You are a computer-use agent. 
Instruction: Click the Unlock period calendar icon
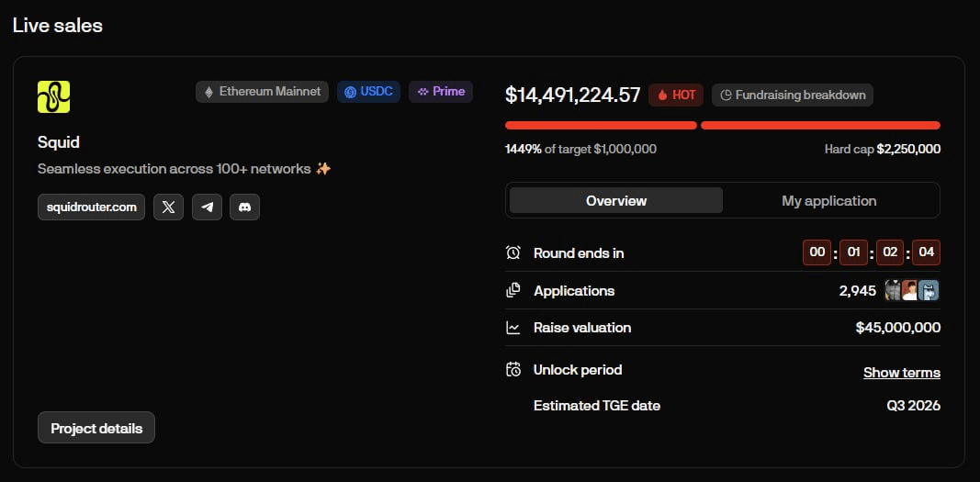click(x=513, y=370)
